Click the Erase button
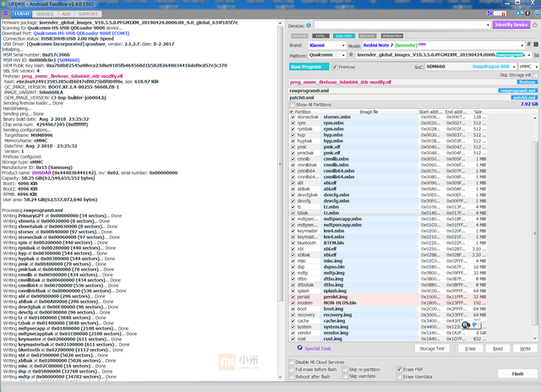This screenshot has height=392, width=541. 470,349
